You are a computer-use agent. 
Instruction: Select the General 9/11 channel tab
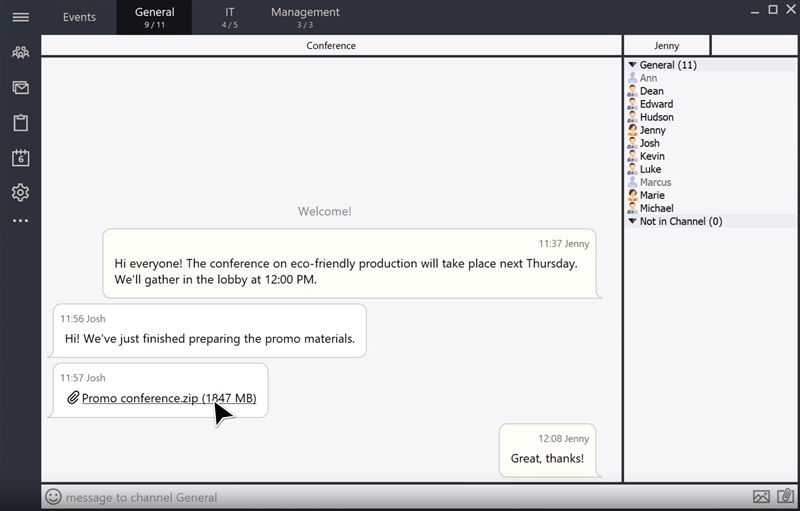(154, 17)
